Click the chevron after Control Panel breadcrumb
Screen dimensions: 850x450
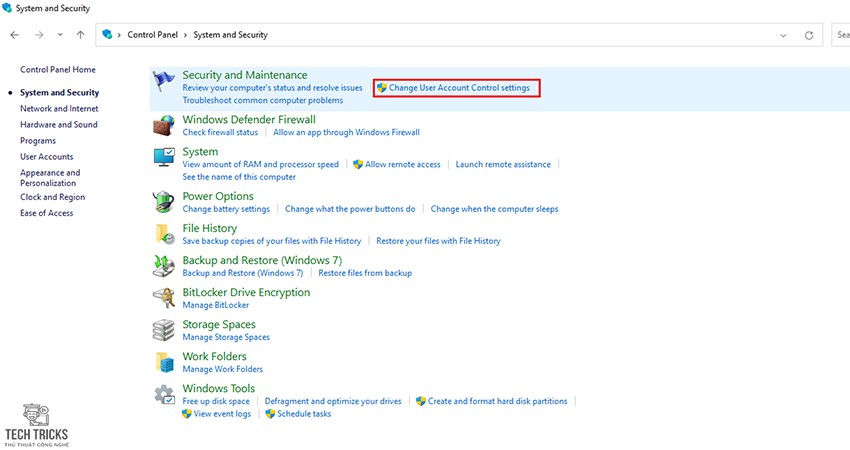(185, 35)
